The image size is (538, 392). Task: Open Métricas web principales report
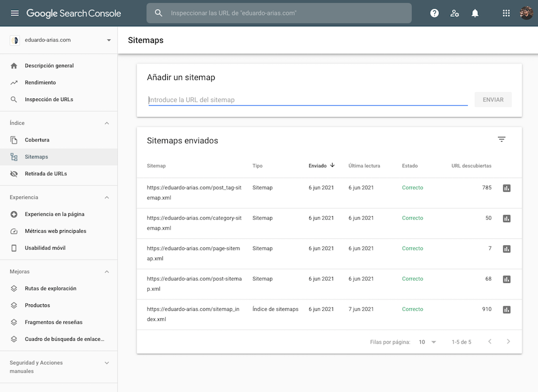pos(59,231)
